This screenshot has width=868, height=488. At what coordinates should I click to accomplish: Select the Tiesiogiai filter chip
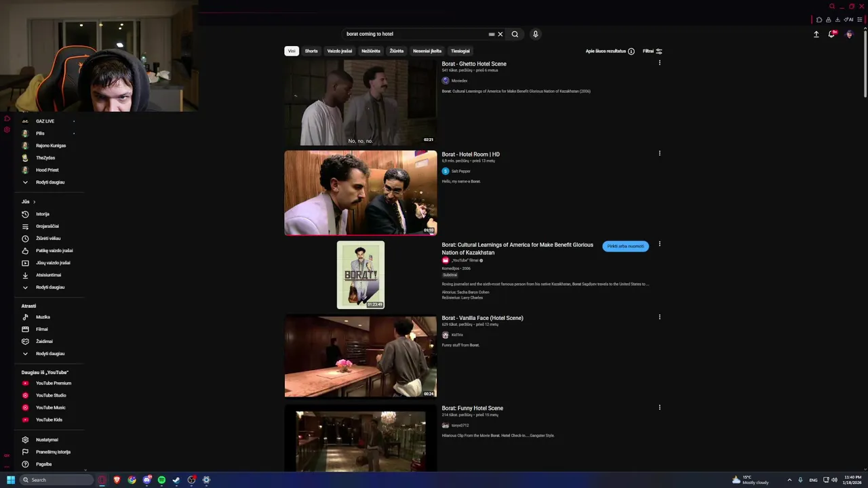[x=460, y=51]
